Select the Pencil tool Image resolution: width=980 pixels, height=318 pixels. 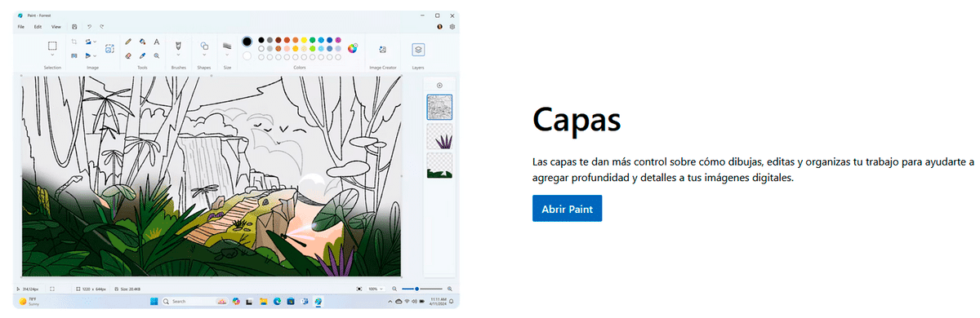[x=128, y=42]
